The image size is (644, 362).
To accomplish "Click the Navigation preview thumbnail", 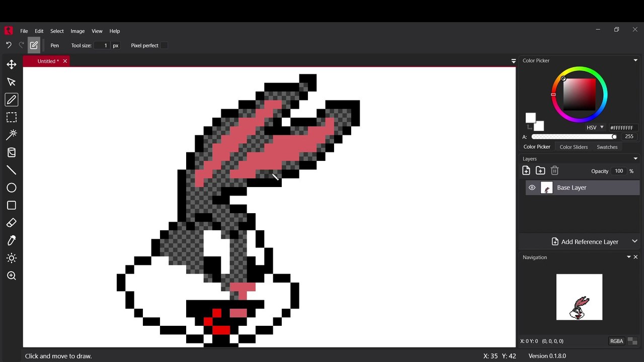I will tap(579, 297).
